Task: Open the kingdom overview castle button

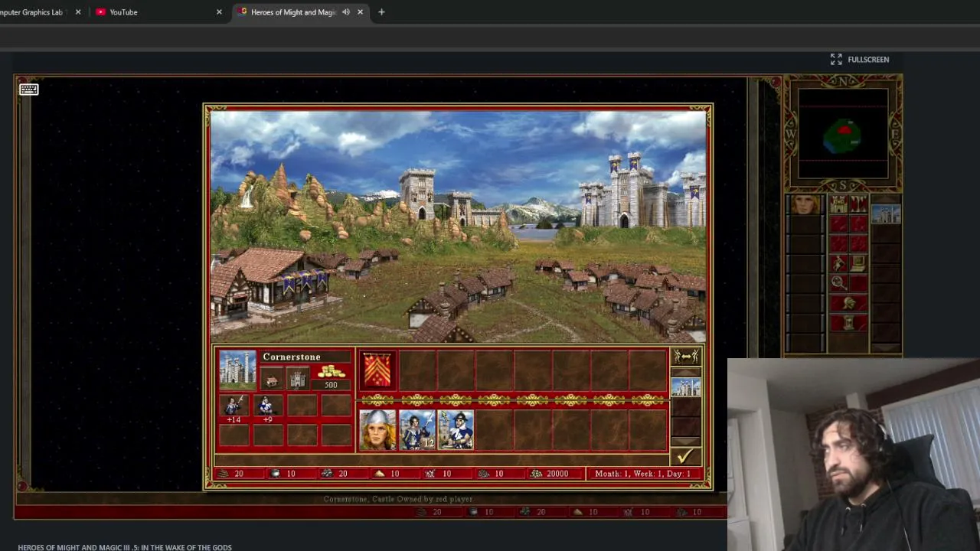Action: (x=838, y=204)
